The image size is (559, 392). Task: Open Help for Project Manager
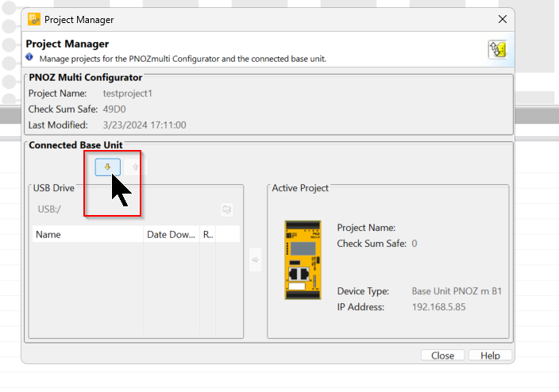[x=490, y=355]
